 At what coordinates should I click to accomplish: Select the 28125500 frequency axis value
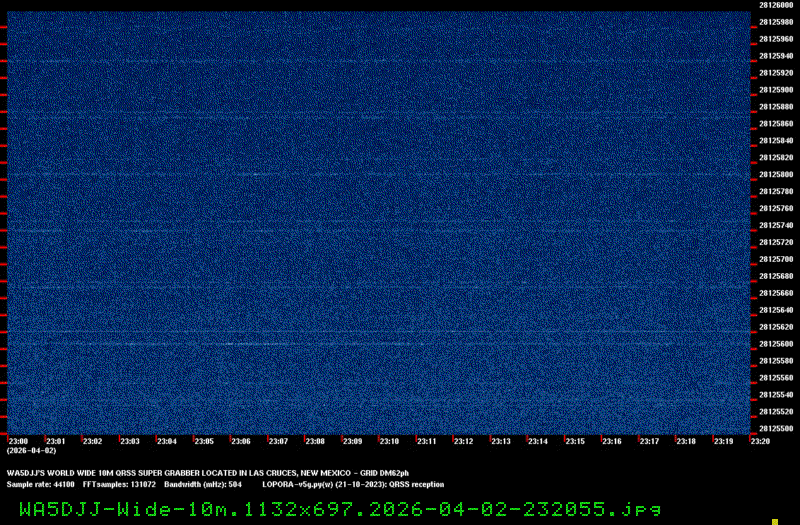[776, 429]
